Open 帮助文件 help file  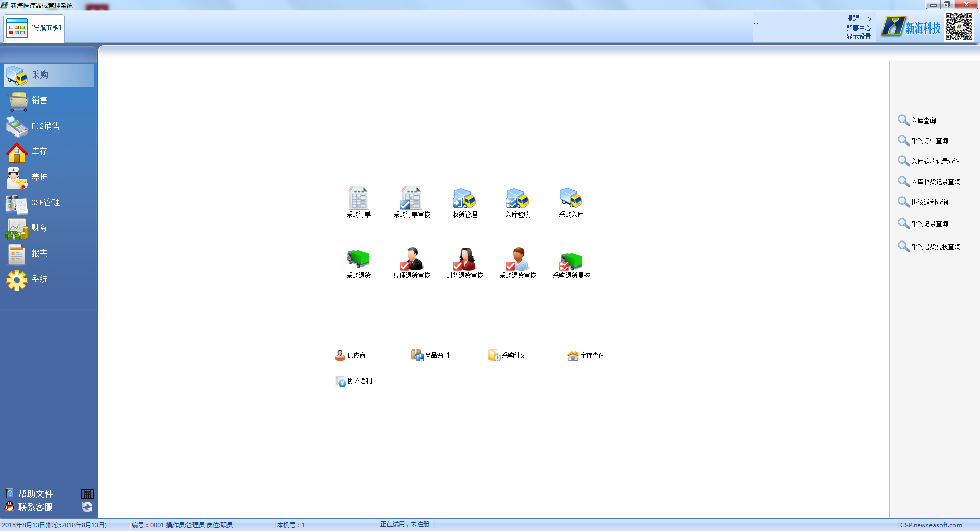(30, 494)
